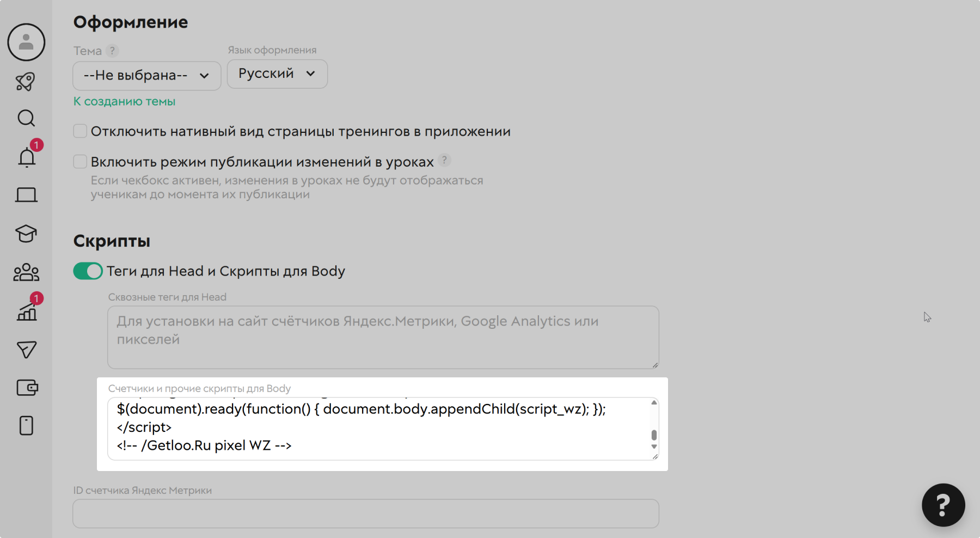Tick 'Включить режим публикации изменений' checkbox
980x538 pixels.
pyautogui.click(x=80, y=162)
